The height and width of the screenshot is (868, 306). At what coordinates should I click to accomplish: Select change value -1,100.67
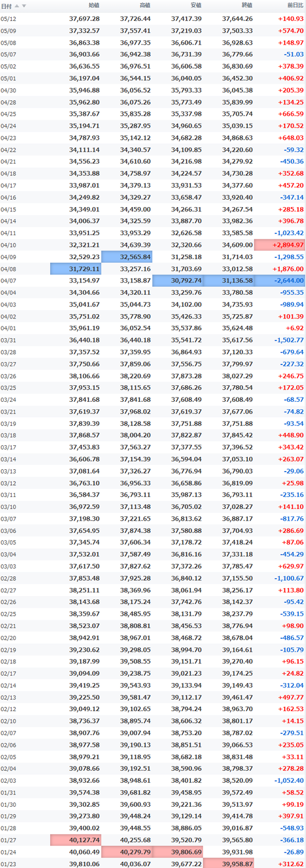[288, 577]
